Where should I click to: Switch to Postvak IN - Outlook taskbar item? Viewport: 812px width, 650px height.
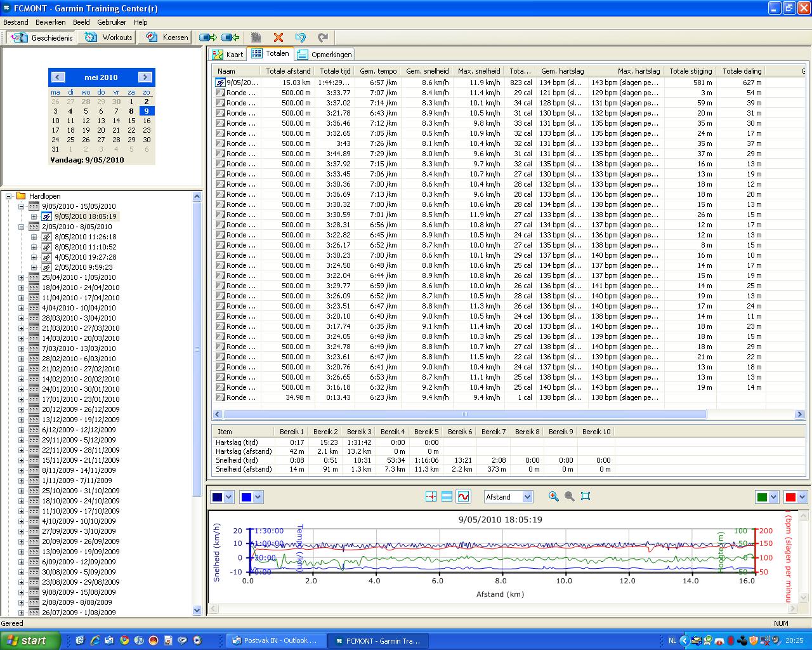276,641
